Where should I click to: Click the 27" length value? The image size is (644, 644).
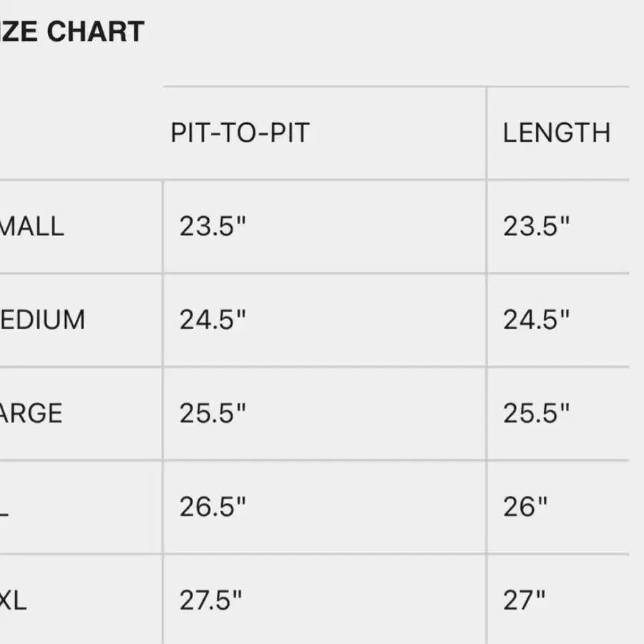click(x=525, y=600)
